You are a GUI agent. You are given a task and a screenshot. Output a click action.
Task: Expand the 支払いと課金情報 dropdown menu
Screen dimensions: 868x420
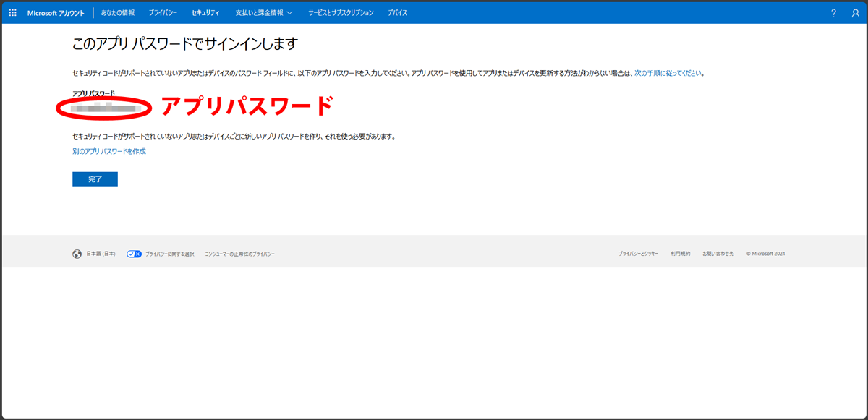tap(263, 13)
